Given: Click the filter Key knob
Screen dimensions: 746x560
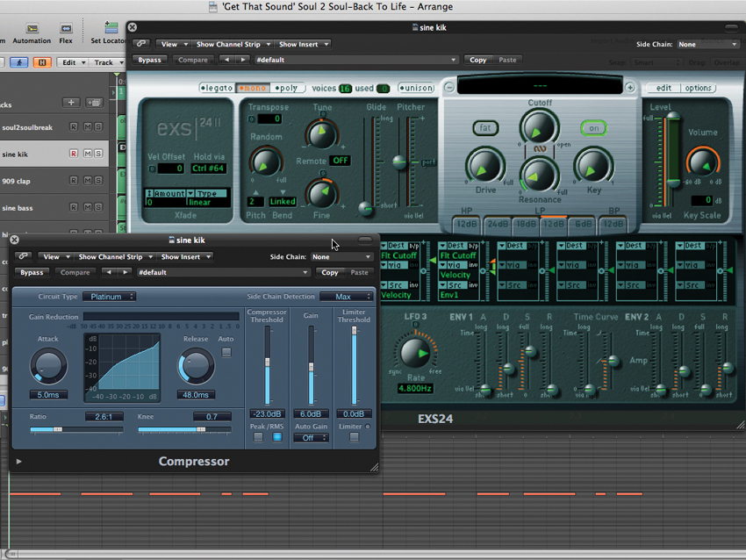Looking at the screenshot, I should [x=594, y=166].
